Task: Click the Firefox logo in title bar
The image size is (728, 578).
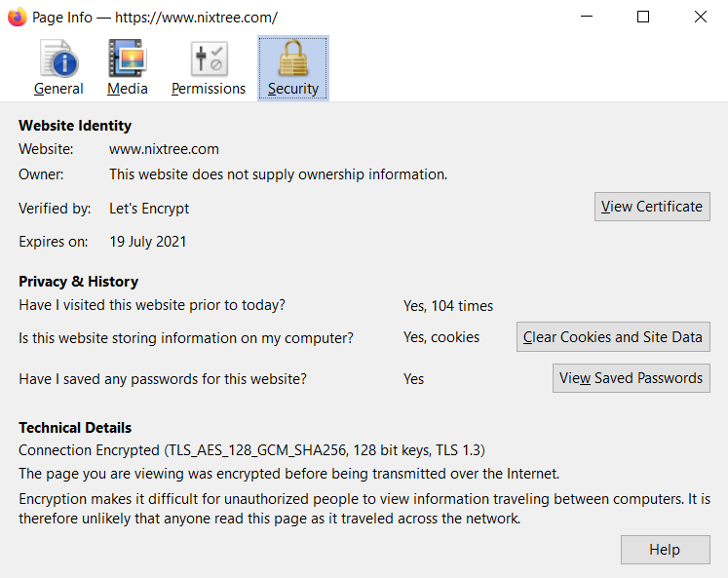Action: (x=18, y=18)
